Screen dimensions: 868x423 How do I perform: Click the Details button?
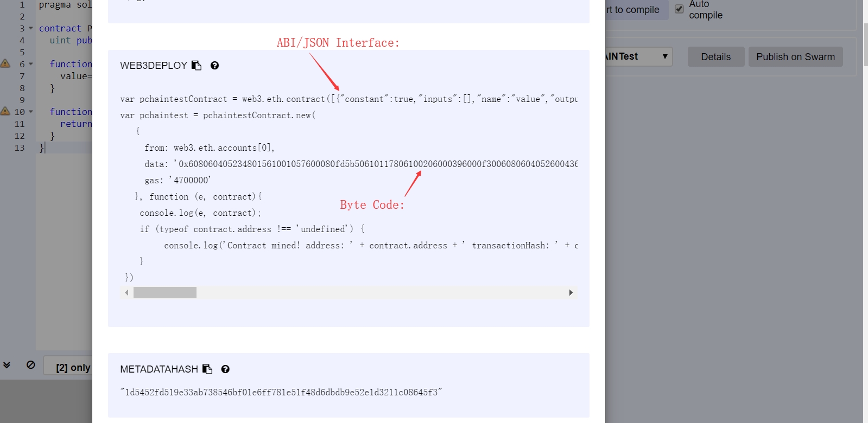(x=715, y=57)
